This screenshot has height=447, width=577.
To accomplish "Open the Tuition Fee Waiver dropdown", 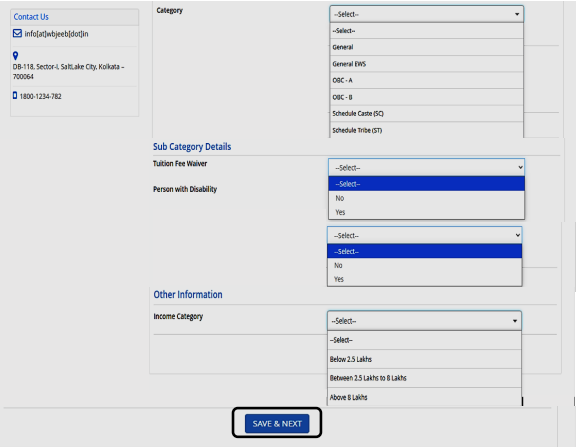I will 426,168.
